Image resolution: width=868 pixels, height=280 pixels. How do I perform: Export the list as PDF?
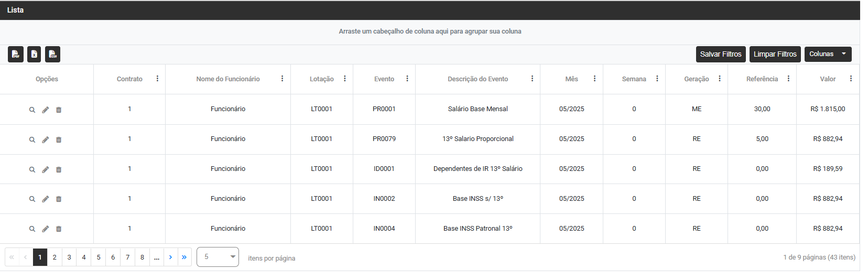16,54
